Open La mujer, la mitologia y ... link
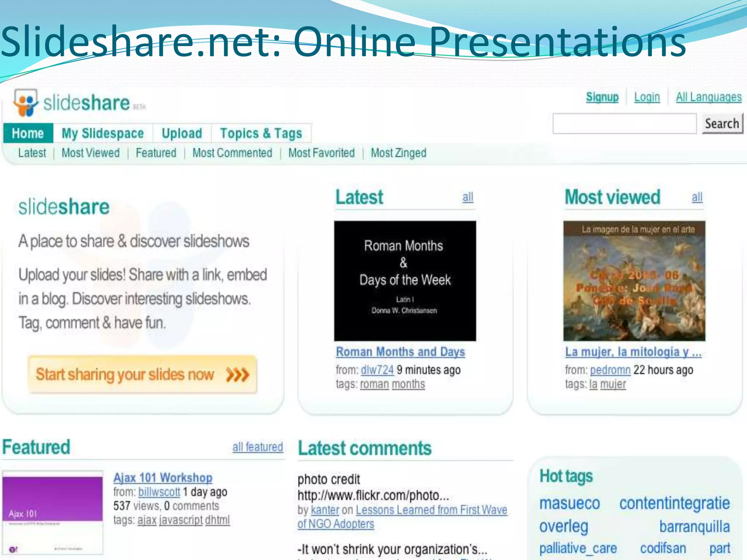This screenshot has height=560, width=747. tap(633, 352)
